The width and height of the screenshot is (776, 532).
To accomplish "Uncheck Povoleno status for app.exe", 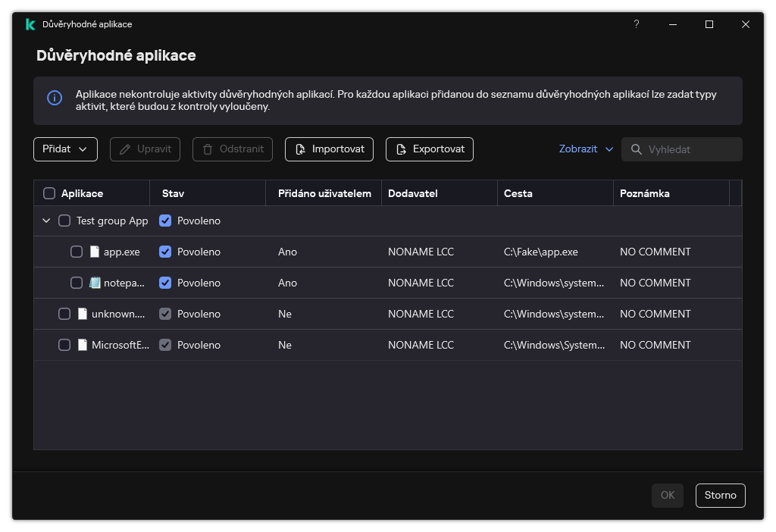I will 165,252.
